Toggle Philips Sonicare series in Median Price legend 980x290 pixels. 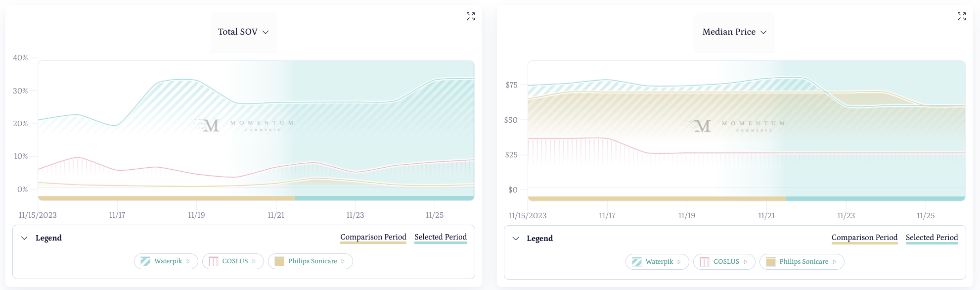point(803,262)
